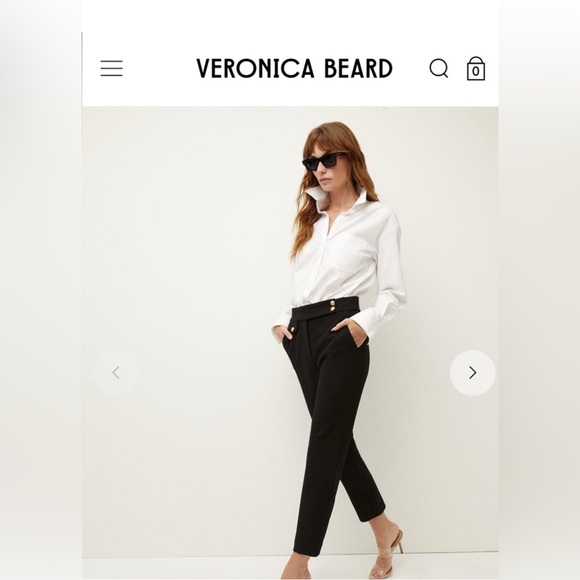Click the search magnifier icon
The height and width of the screenshot is (580, 580).
439,68
